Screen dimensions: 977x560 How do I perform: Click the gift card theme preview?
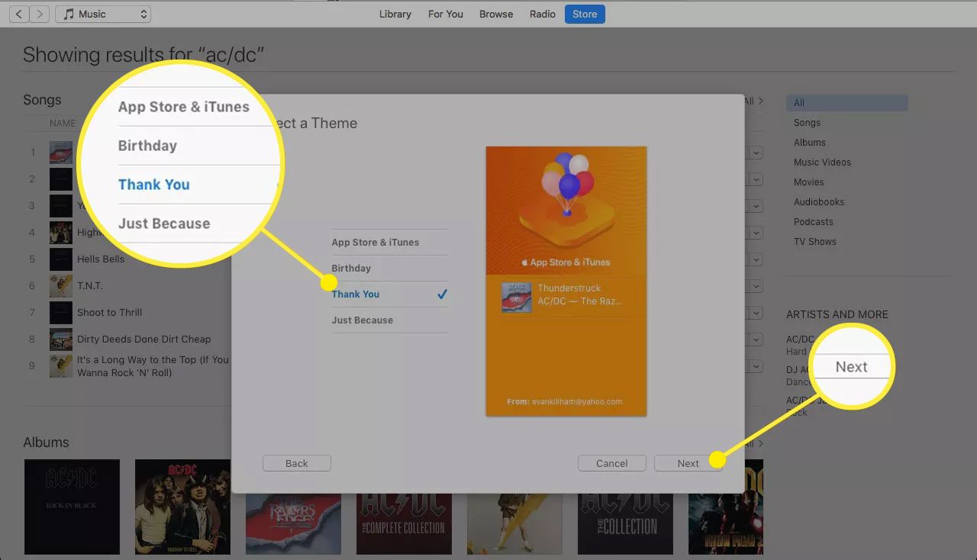(x=566, y=281)
